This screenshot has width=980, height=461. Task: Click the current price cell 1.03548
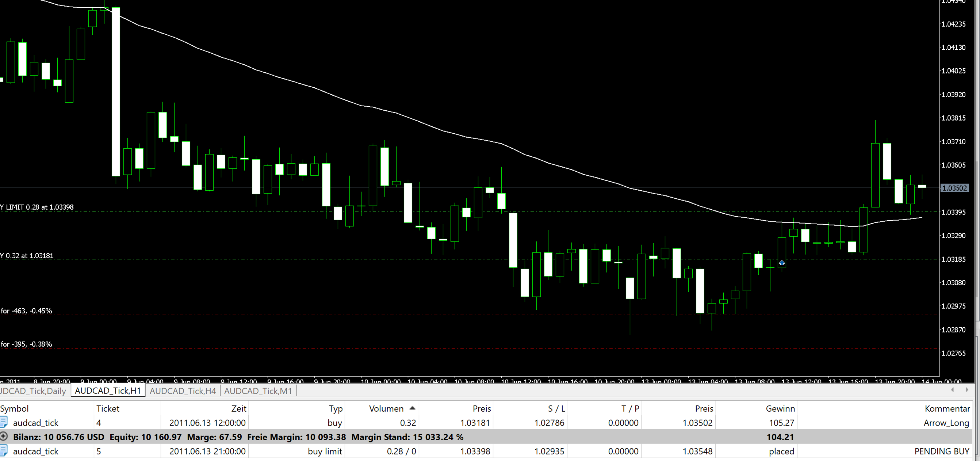click(697, 451)
